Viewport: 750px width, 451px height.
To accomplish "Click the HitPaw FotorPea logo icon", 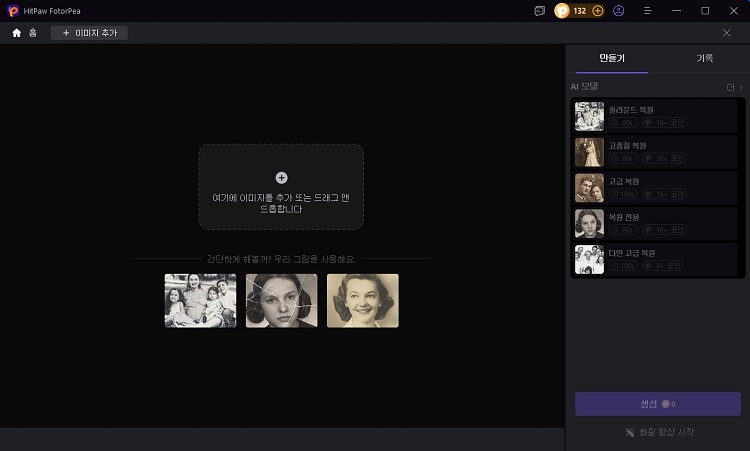I will (x=13, y=11).
